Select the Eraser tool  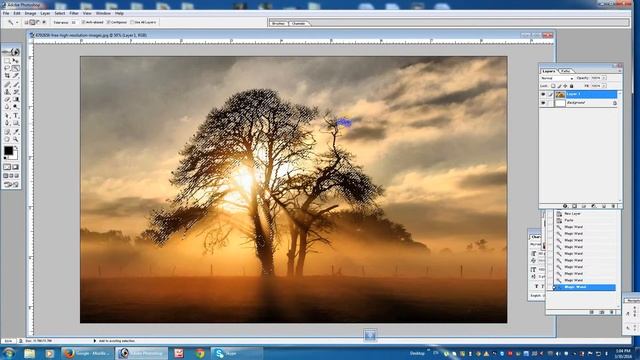click(x=7, y=100)
